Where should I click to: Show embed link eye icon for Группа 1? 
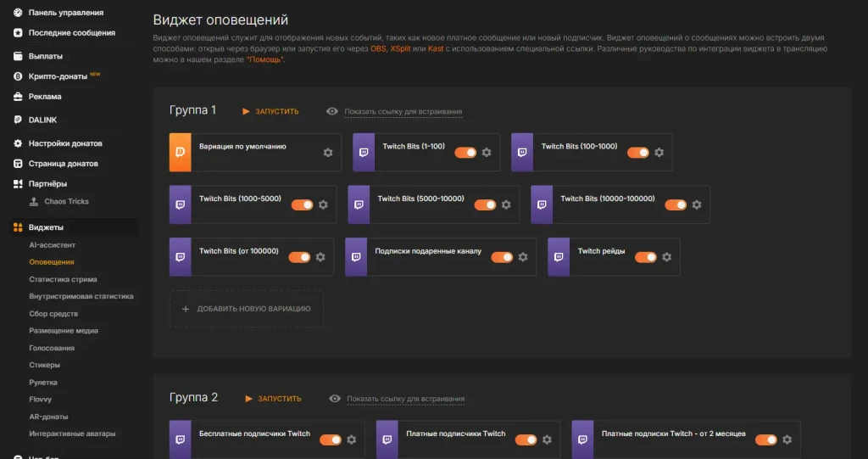click(x=332, y=111)
